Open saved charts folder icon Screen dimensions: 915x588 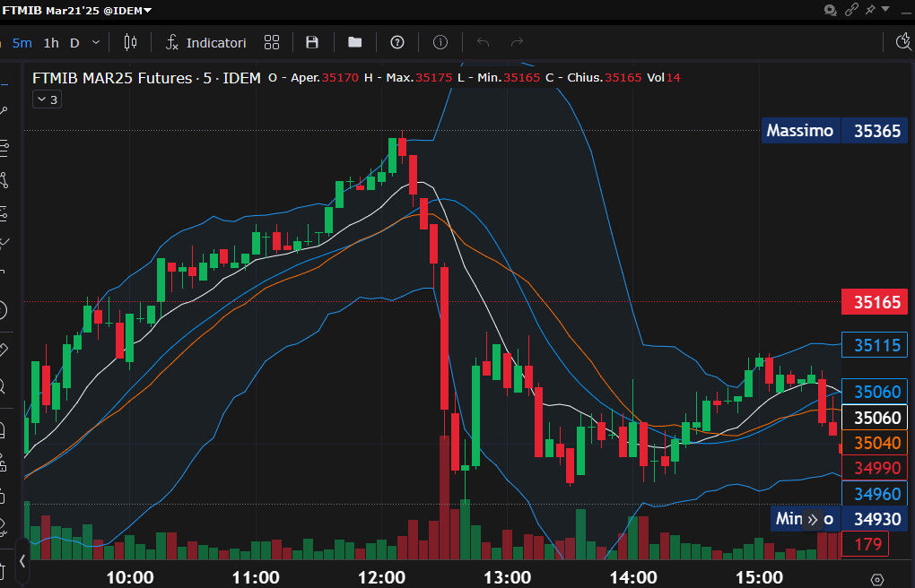click(x=355, y=42)
